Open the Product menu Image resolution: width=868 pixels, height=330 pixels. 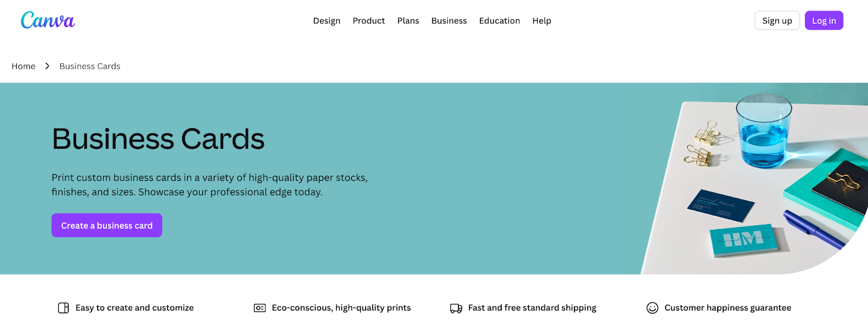(368, 21)
